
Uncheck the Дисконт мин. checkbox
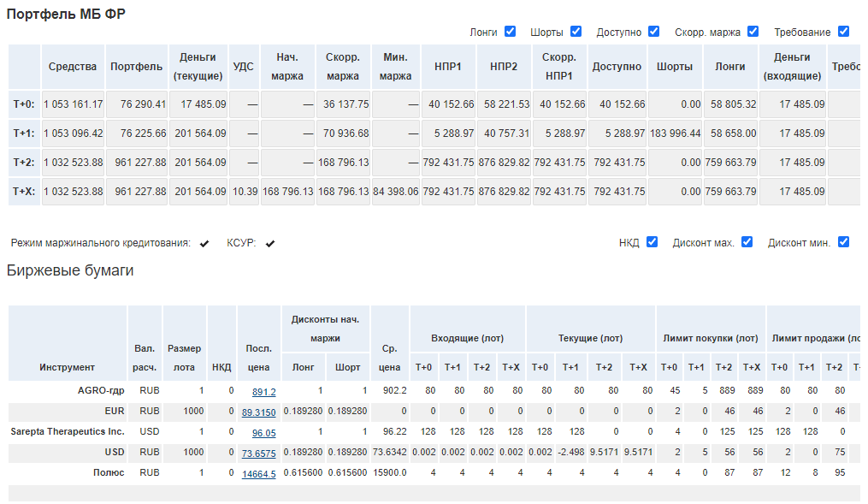coord(844,242)
